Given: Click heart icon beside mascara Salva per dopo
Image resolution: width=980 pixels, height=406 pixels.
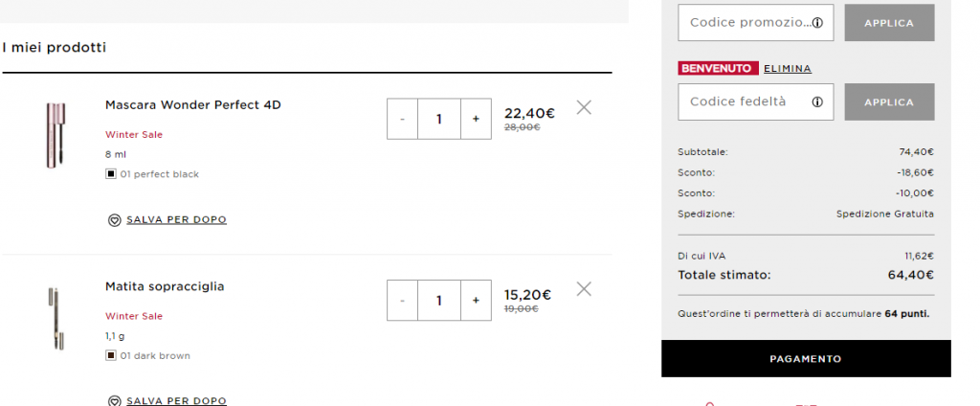Looking at the screenshot, I should pyautogui.click(x=114, y=220).
